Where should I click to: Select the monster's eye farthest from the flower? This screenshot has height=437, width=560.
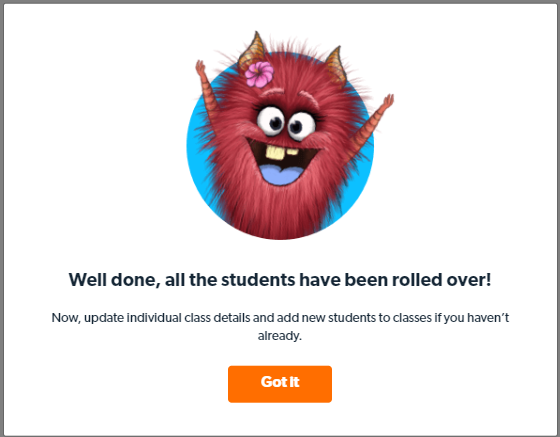(x=301, y=126)
